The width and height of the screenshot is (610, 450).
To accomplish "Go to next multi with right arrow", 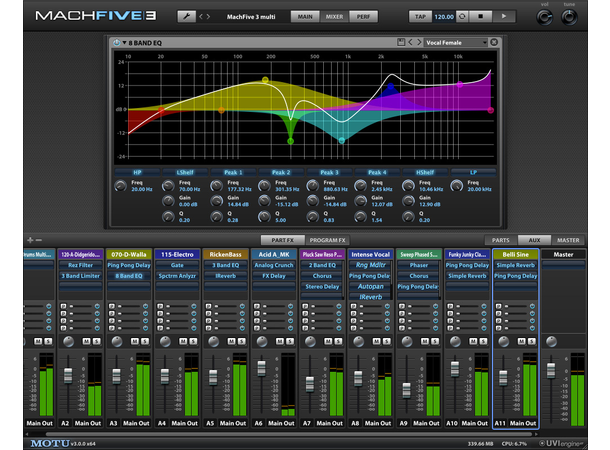I will pyautogui.click(x=209, y=16).
